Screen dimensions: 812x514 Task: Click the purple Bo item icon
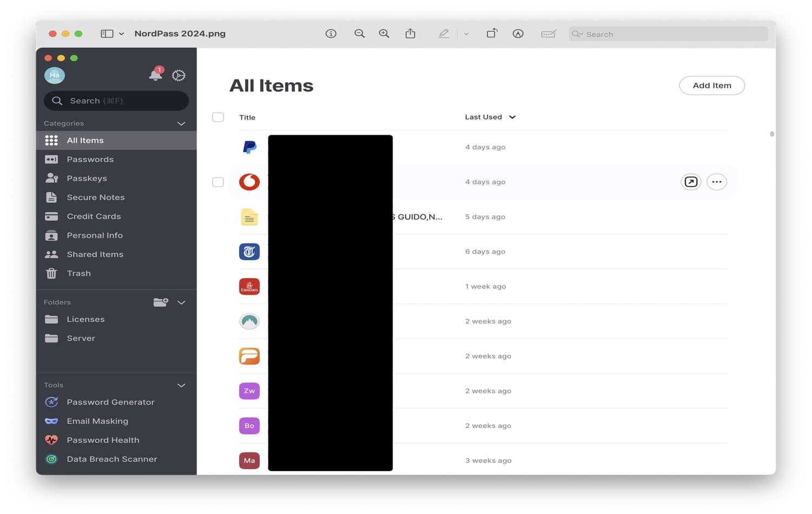pos(250,426)
